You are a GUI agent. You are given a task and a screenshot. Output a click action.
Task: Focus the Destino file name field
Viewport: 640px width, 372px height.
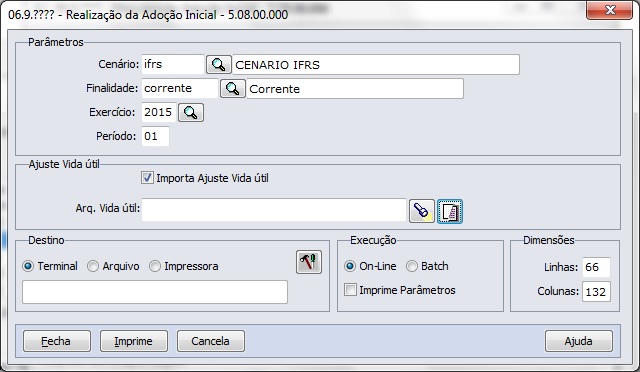click(155, 292)
